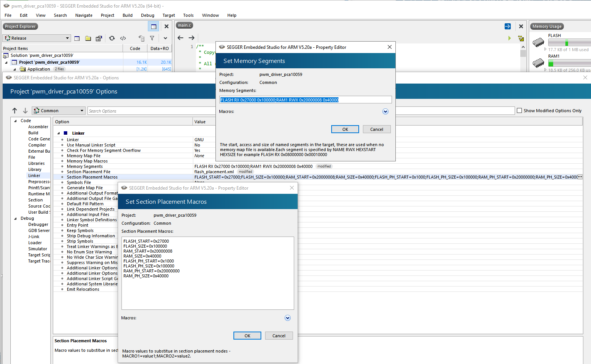Select the main.c editor tab
Viewport: 591px width, 364px height.
(x=185, y=25)
